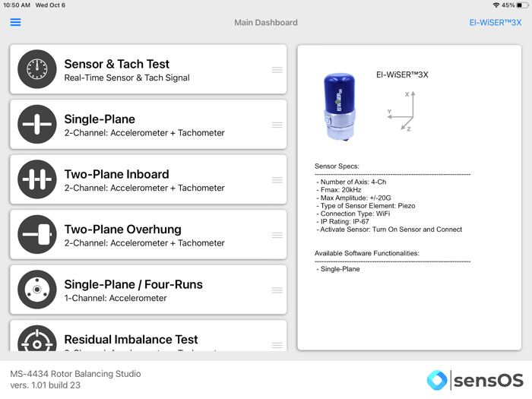
Task: Click the EI-WiSER 3X sensor image
Action: pos(339,106)
